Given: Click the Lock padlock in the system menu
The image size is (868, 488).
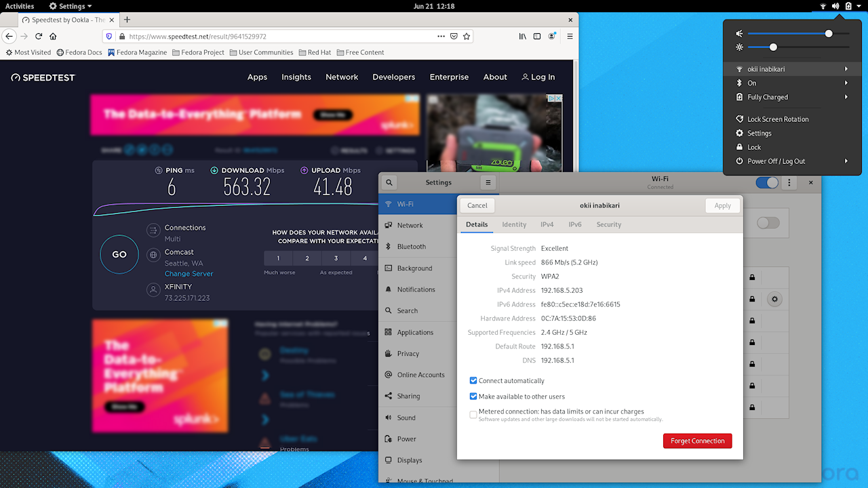Looking at the screenshot, I should coord(740,147).
